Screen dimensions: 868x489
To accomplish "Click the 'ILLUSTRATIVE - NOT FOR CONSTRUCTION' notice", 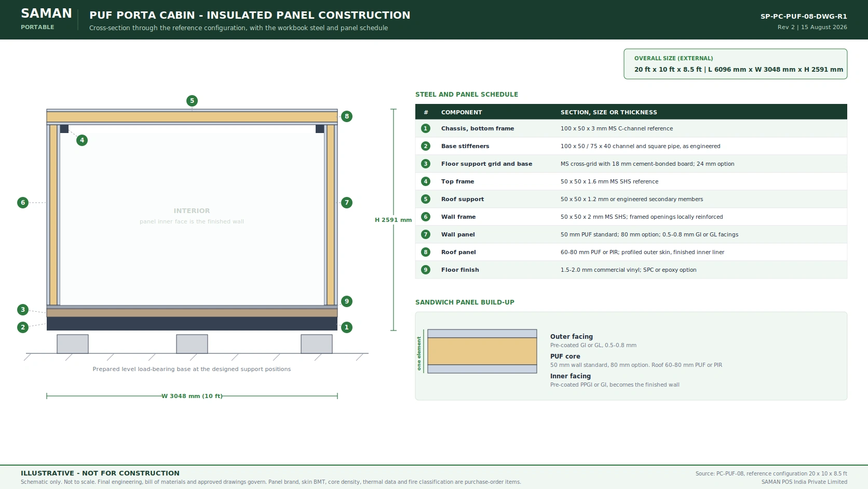I will pyautogui.click(x=100, y=473).
